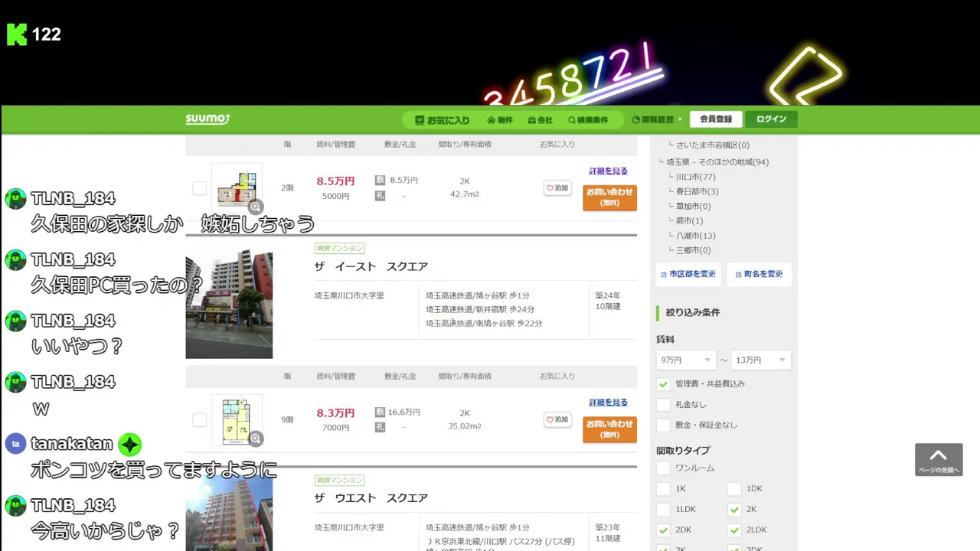
Task: Expand the 閲覧履歴 dropdown
Action: click(x=657, y=120)
